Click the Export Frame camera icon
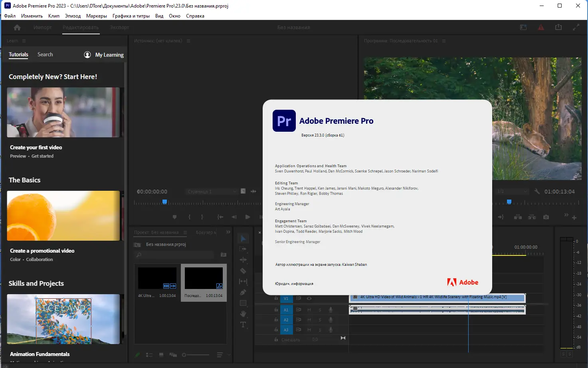 (x=546, y=217)
